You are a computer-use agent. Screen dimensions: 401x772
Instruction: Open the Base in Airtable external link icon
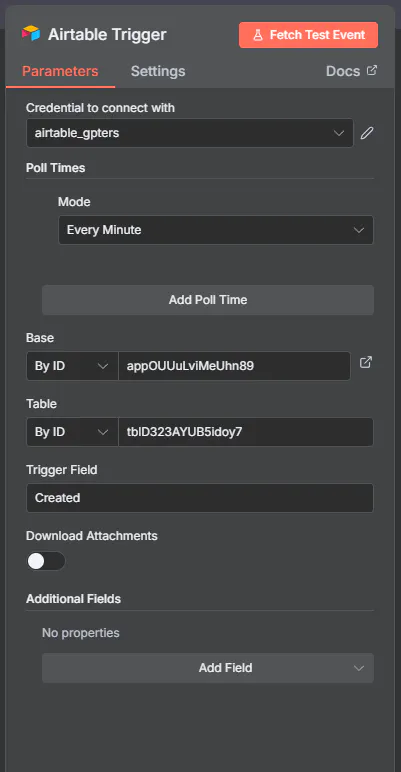tap(366, 363)
